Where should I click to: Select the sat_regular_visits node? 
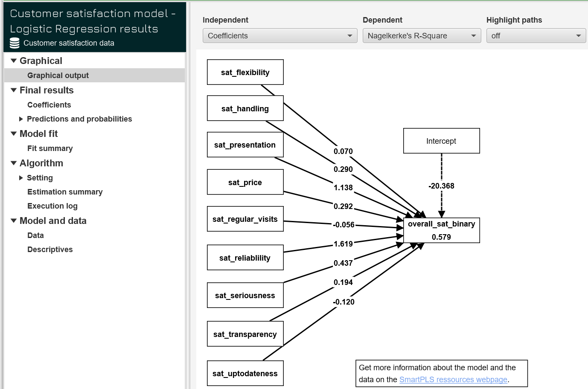(x=245, y=219)
